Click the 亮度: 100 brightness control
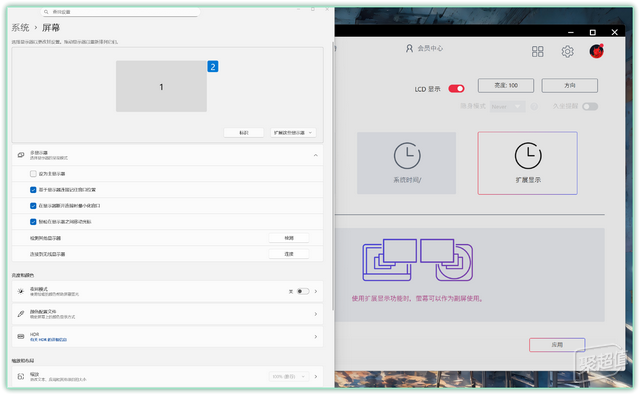640x395 pixels. [x=506, y=85]
